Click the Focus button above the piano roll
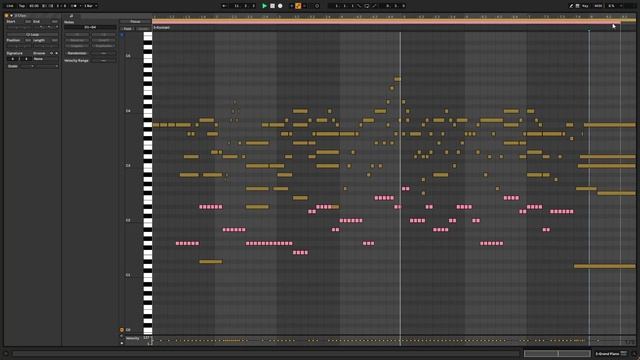The height and width of the screenshot is (360, 640). 135,22
